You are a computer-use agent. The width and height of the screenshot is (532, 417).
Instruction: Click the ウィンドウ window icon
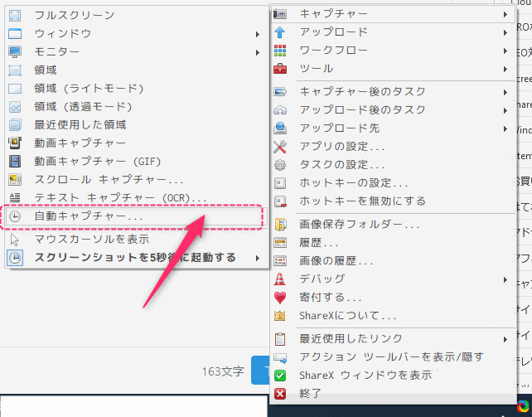[x=15, y=34]
